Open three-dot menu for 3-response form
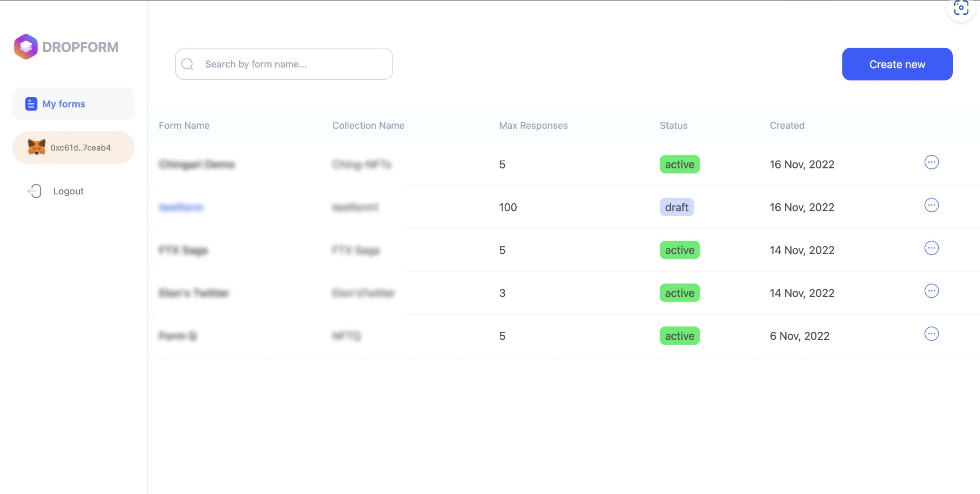The height and width of the screenshot is (494, 980). click(931, 291)
